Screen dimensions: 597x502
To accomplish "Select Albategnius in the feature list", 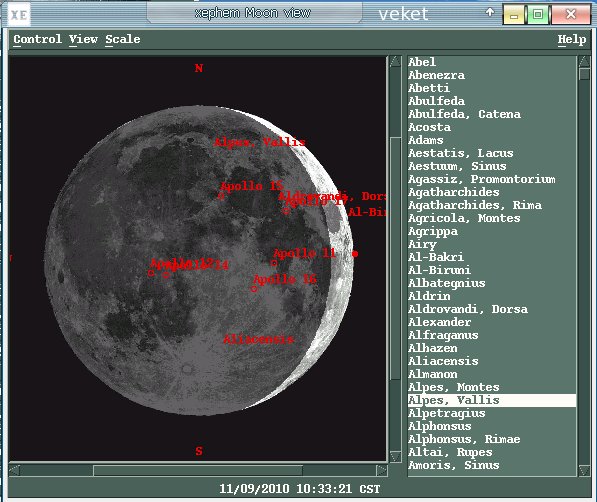I will 492,283.
